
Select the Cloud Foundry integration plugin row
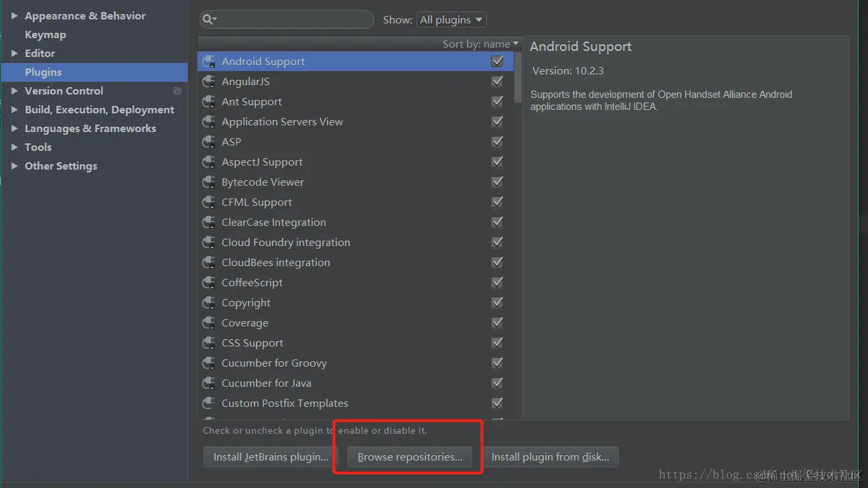pos(355,243)
